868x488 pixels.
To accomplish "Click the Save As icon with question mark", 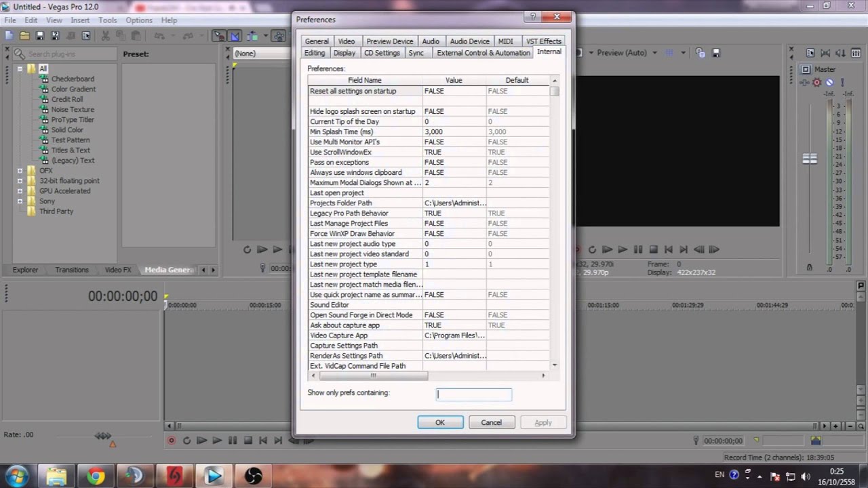I will pyautogui.click(x=56, y=36).
